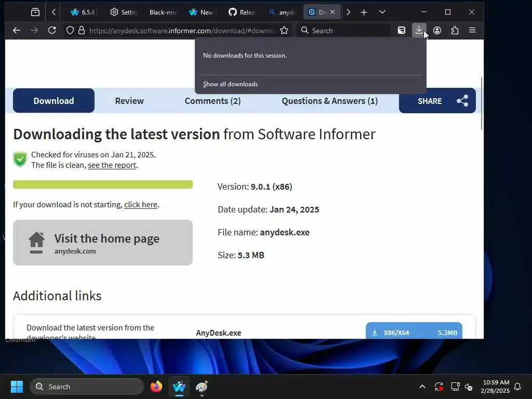Screen dimensions: 532x399
Task: Show hidden system tray icons chevron
Action: pos(422,387)
